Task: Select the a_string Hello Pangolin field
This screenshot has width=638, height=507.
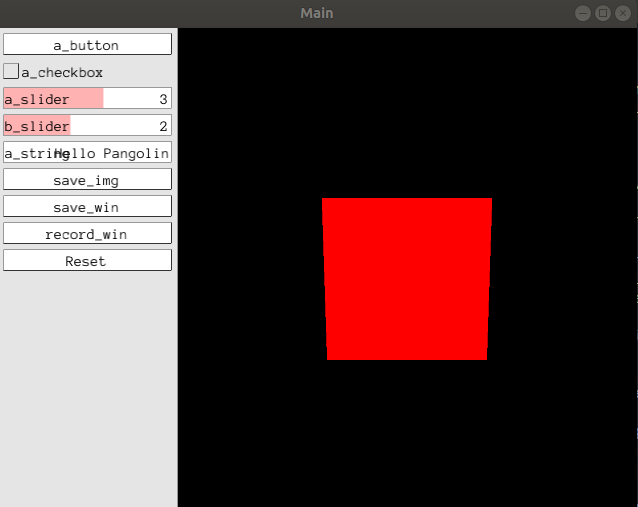Action: [87, 152]
